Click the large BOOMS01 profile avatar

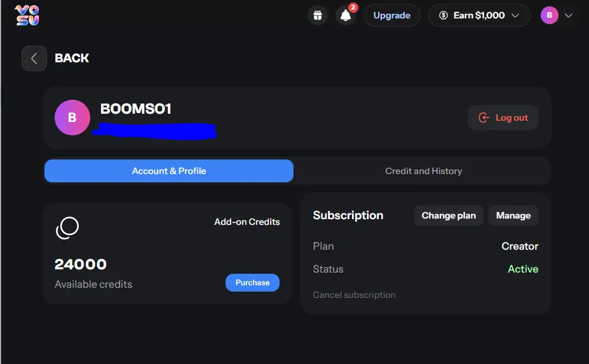(x=72, y=118)
